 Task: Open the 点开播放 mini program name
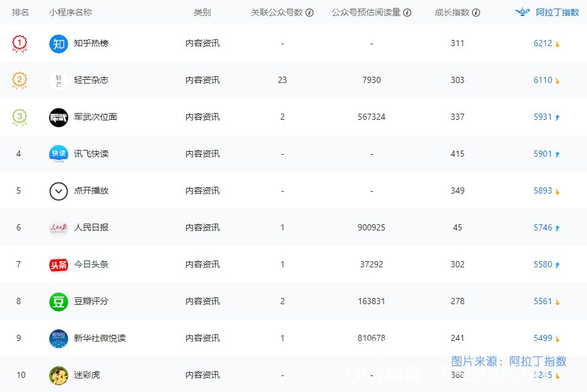(92, 190)
